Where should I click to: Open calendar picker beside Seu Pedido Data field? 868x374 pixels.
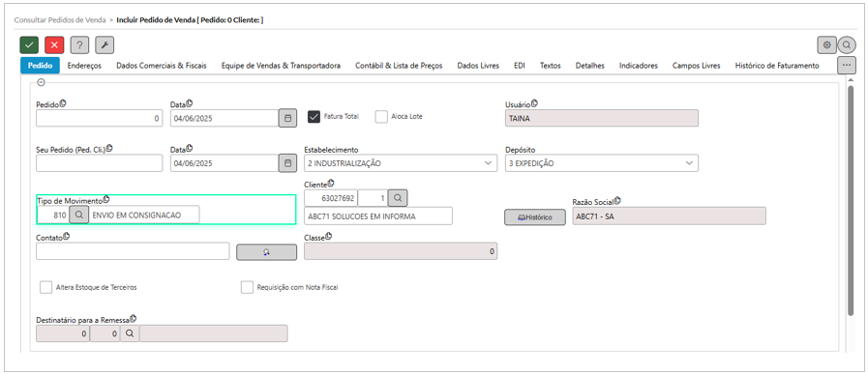287,163
